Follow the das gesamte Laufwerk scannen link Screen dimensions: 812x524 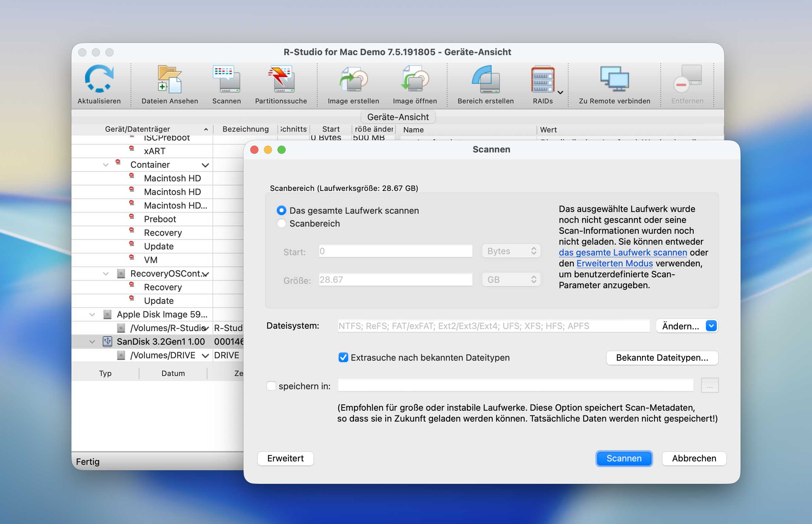623,252
